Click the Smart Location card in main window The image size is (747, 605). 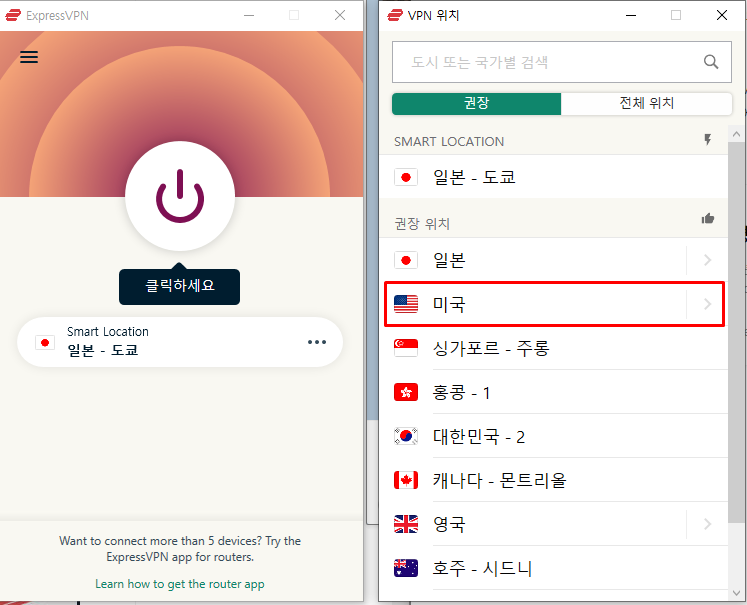coord(180,342)
